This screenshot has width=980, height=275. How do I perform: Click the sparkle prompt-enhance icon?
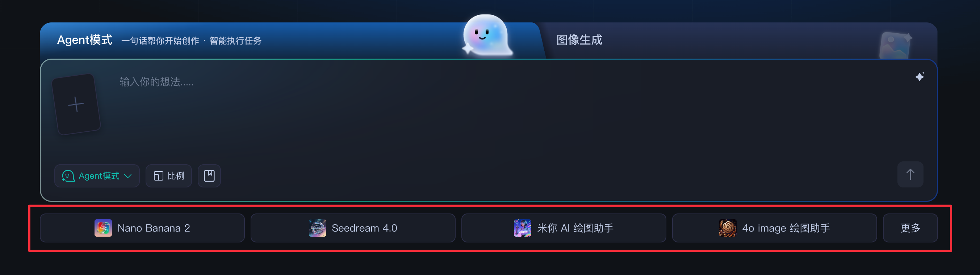click(x=920, y=77)
